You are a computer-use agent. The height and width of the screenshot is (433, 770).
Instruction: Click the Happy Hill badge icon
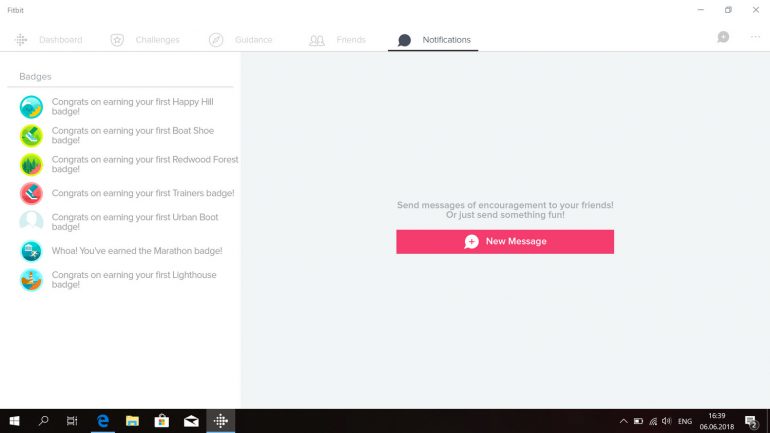(32, 107)
